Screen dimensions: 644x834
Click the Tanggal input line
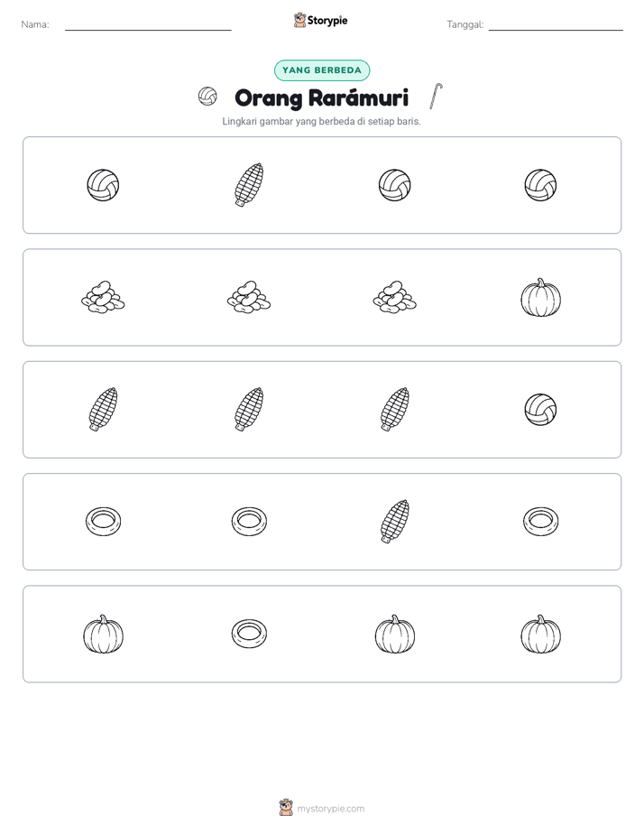coord(556,25)
